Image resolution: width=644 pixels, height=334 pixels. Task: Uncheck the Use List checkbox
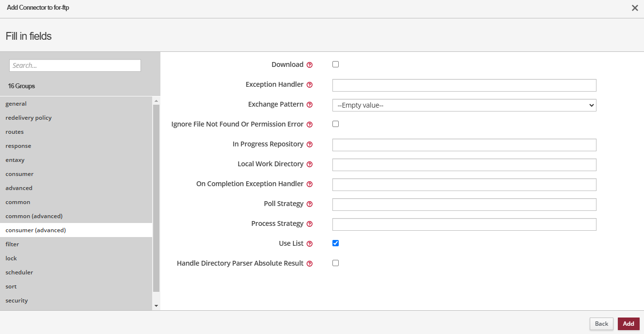pos(335,243)
